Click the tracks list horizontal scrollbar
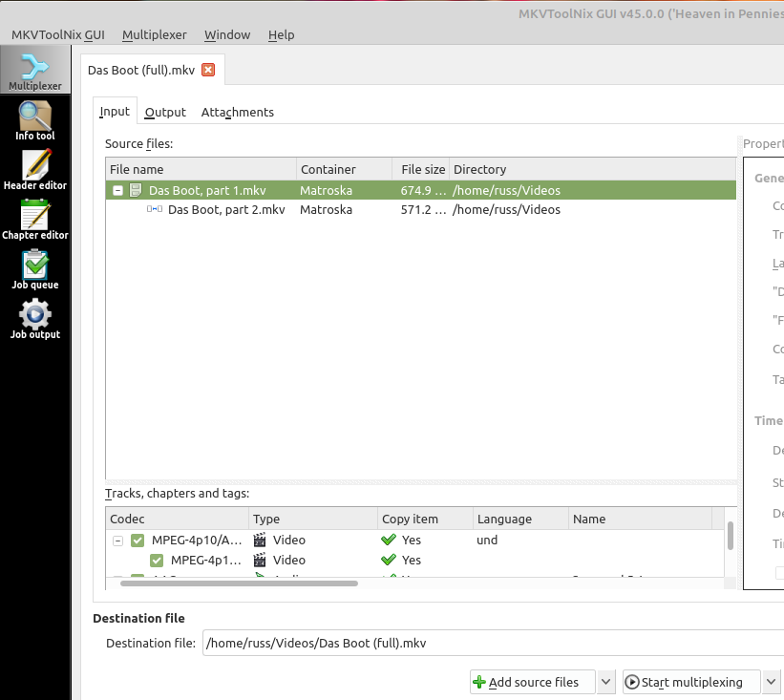This screenshot has height=700, width=784. tap(239, 583)
